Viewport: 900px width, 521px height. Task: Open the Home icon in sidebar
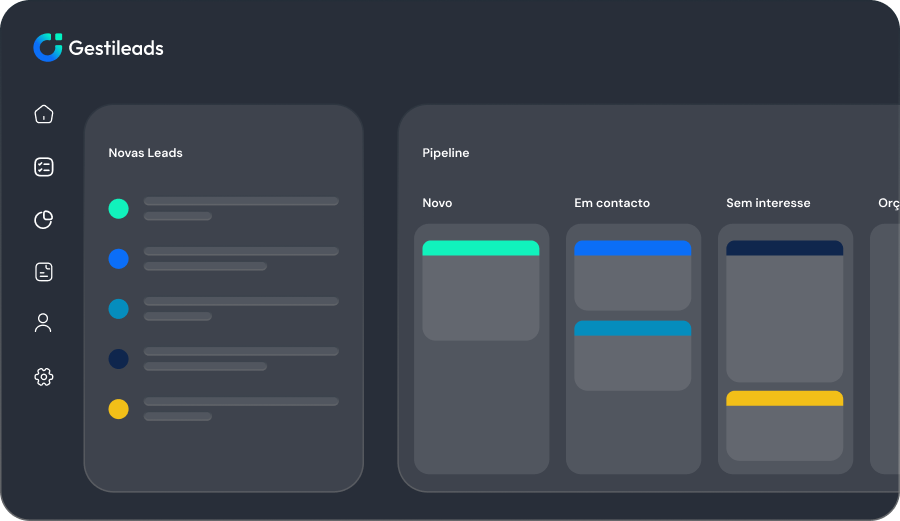pos(44,114)
